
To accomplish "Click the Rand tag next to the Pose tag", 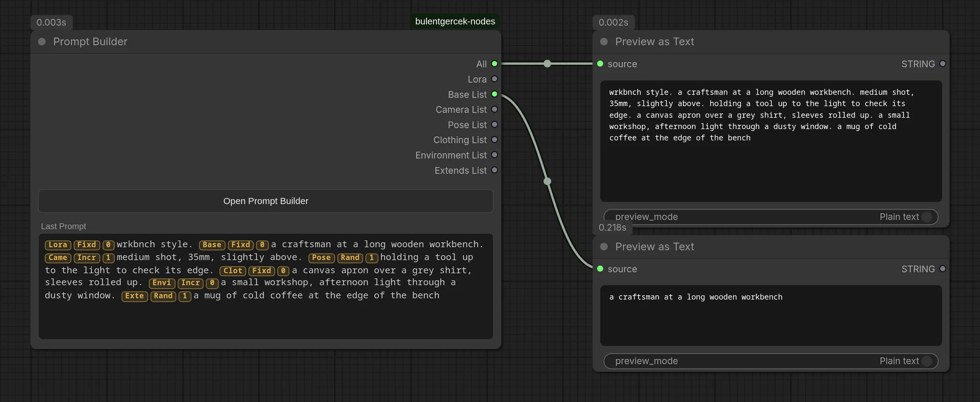I will (350, 258).
